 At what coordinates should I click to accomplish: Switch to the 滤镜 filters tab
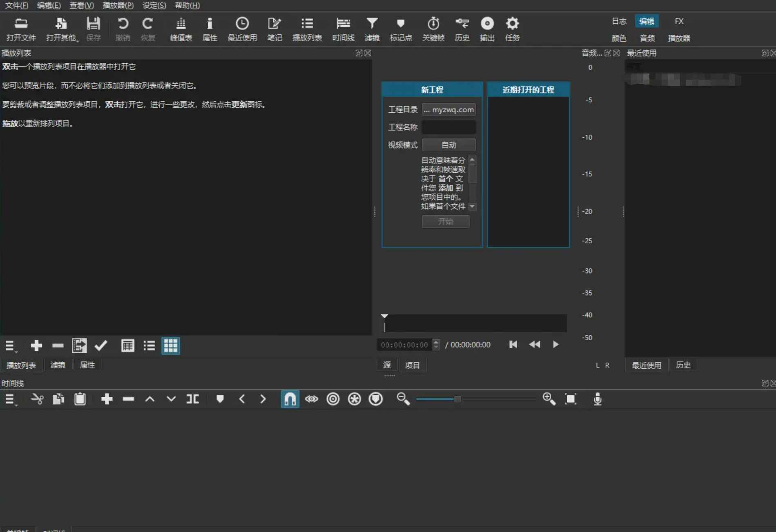(x=58, y=365)
